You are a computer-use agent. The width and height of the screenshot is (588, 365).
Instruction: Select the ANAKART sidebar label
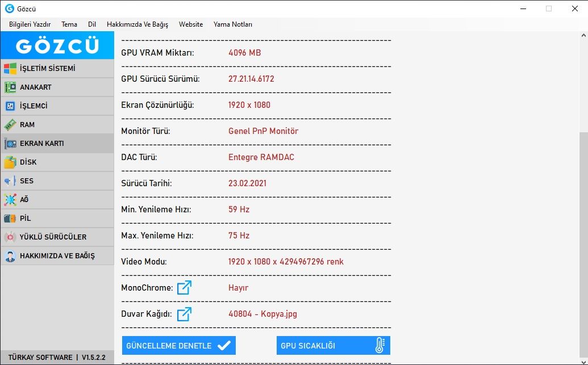(x=36, y=87)
